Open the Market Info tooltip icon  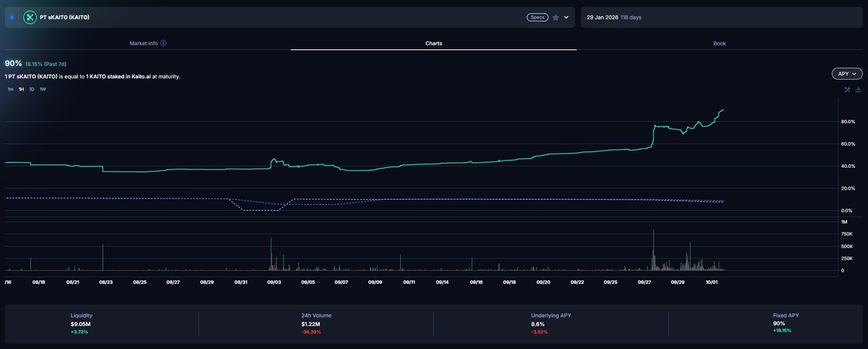(x=163, y=43)
